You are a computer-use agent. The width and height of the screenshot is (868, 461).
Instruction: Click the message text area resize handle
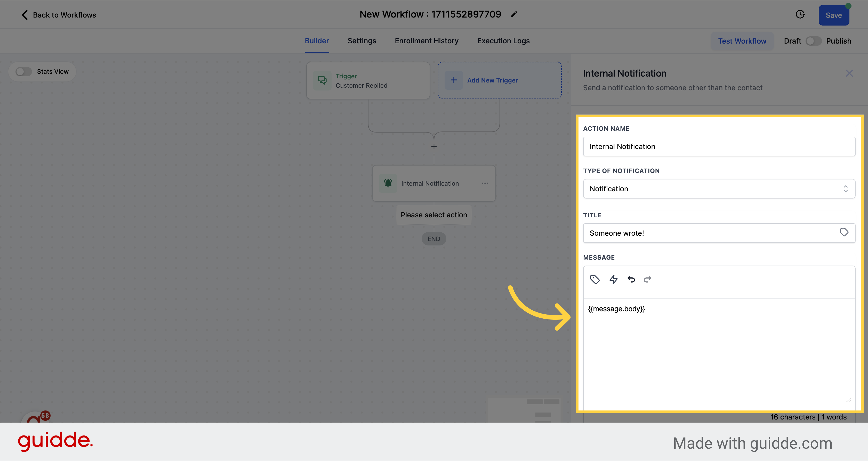pyautogui.click(x=848, y=400)
